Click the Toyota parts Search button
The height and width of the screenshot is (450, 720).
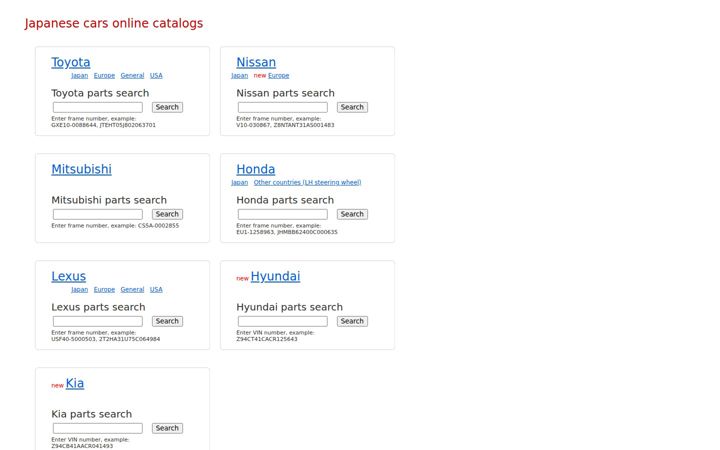[167, 107]
